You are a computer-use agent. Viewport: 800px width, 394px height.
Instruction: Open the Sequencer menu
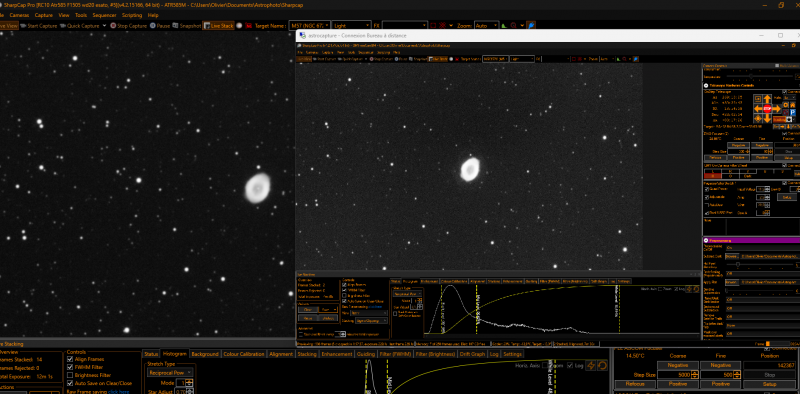pyautogui.click(x=104, y=15)
